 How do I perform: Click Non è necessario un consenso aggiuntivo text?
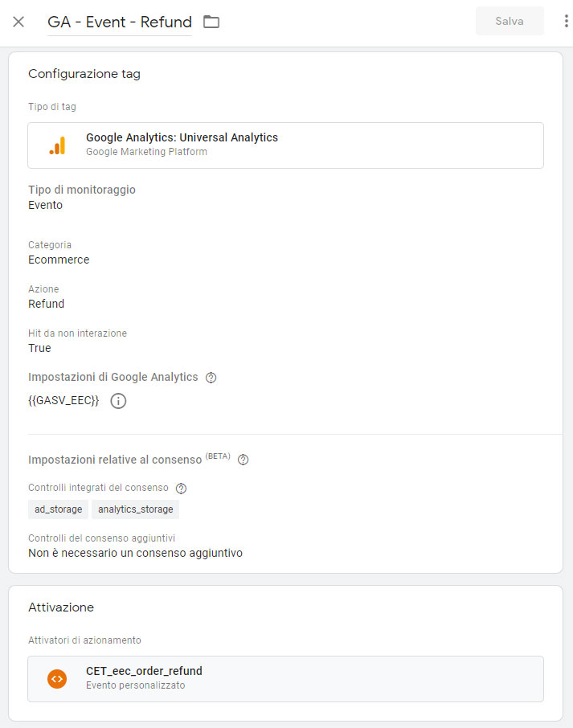[135, 553]
